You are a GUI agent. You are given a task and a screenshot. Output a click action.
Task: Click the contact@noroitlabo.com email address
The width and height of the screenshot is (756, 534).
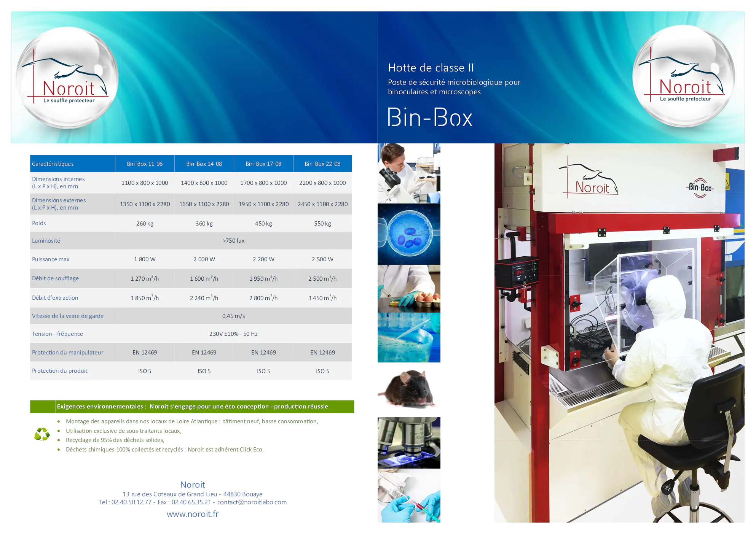[252, 502]
